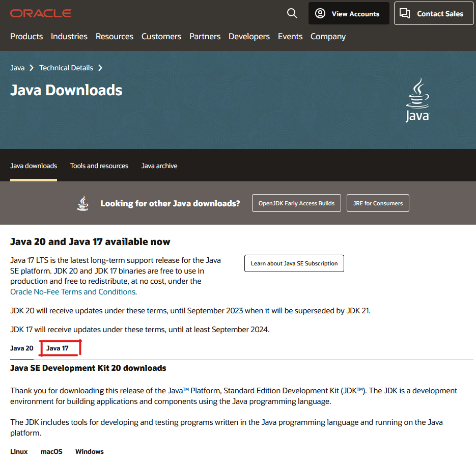Click OpenJDK Early Access Builds button

coord(296,203)
